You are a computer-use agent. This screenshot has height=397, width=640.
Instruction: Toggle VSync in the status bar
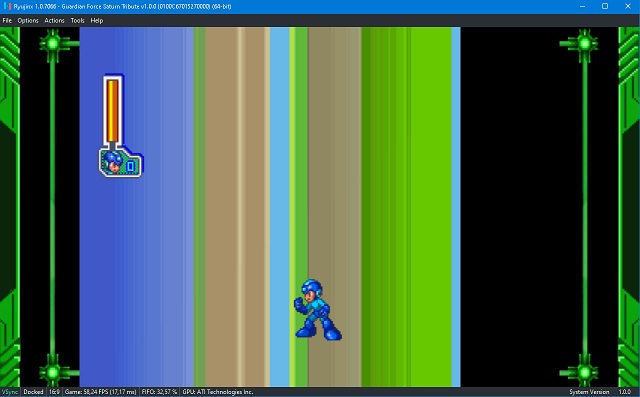click(x=9, y=392)
